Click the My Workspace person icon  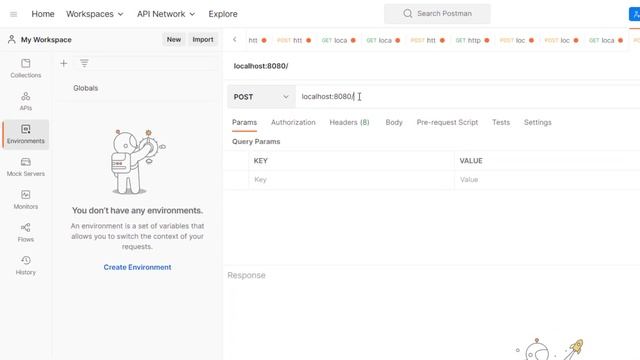[x=11, y=40]
